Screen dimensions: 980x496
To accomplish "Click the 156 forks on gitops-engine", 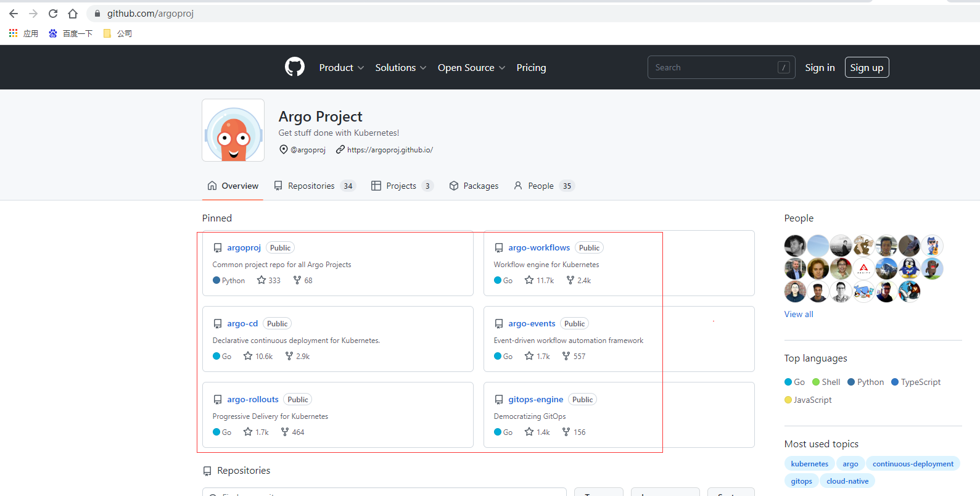I will 574,432.
